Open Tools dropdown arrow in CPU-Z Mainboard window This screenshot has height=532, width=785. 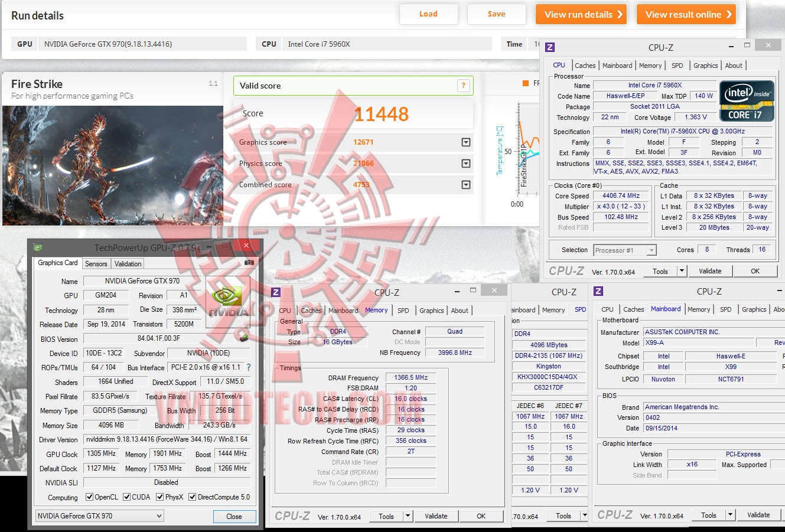(x=730, y=515)
